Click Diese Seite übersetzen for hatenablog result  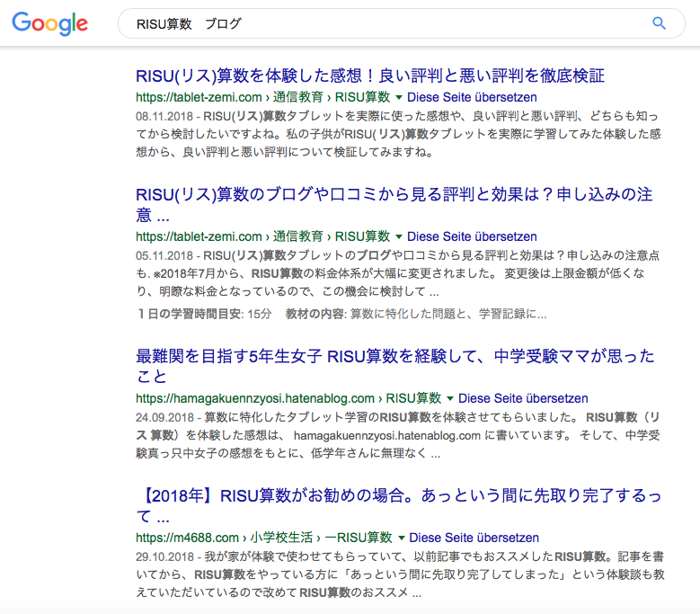tap(523, 398)
